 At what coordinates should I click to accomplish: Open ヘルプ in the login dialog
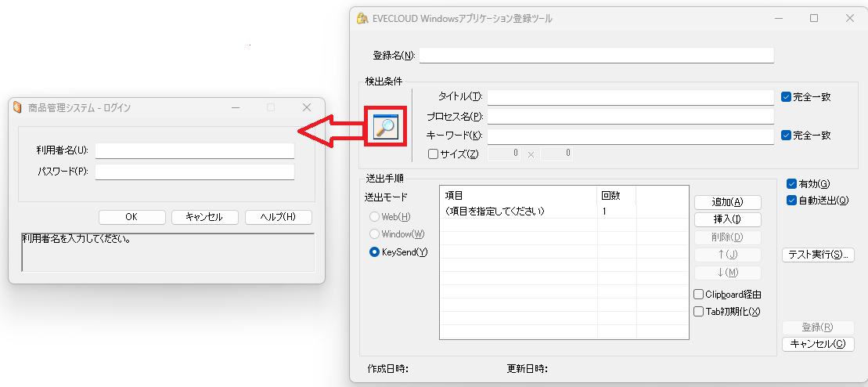(x=278, y=217)
